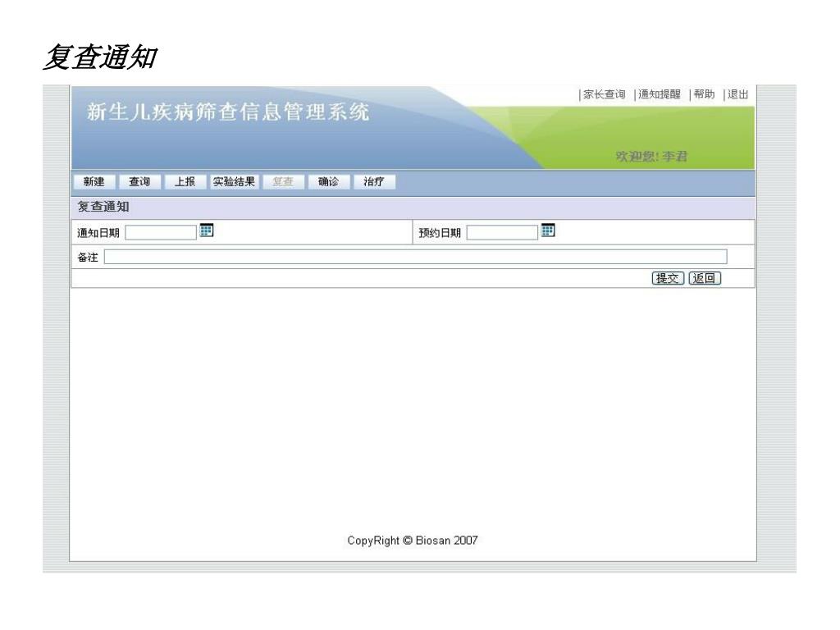Open the 家长查询 link
840x630 pixels.
[x=604, y=94]
